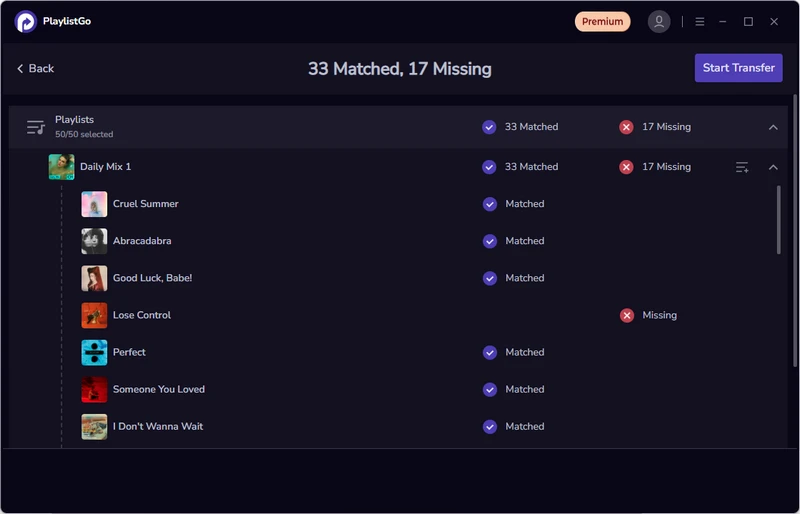Click the missing X icon for Daily Mix 1
The width and height of the screenshot is (800, 514).
point(626,167)
